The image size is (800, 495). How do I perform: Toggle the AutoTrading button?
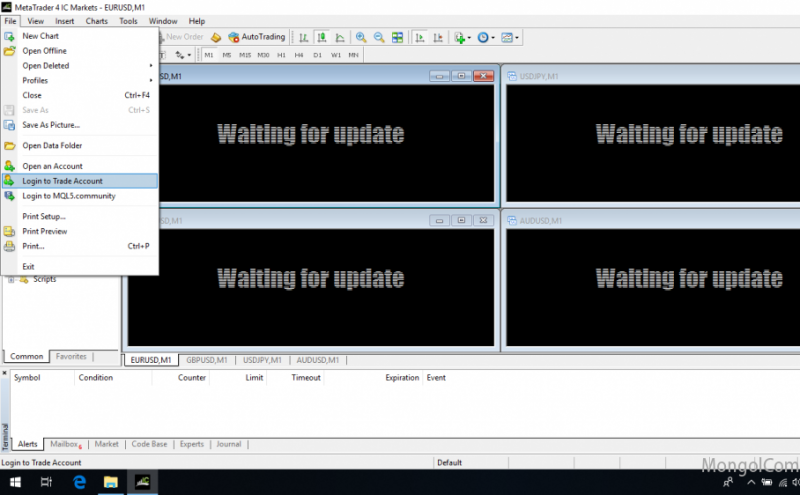click(x=257, y=37)
